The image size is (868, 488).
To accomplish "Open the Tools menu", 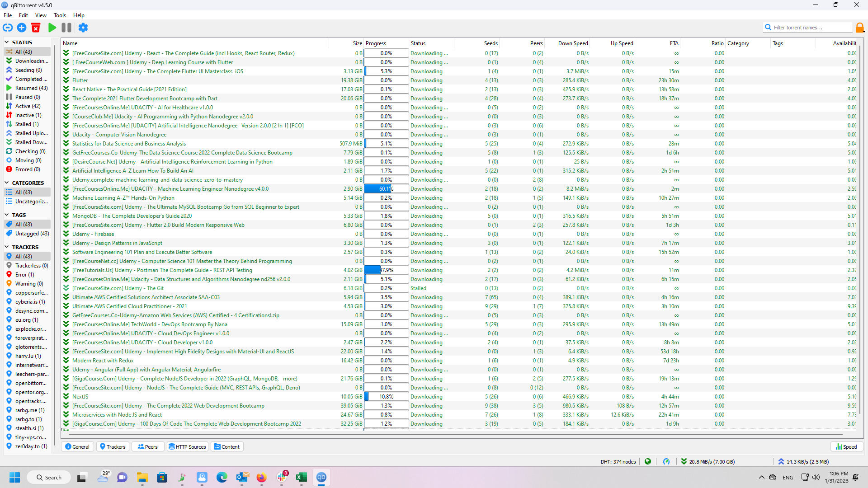I will click(60, 15).
